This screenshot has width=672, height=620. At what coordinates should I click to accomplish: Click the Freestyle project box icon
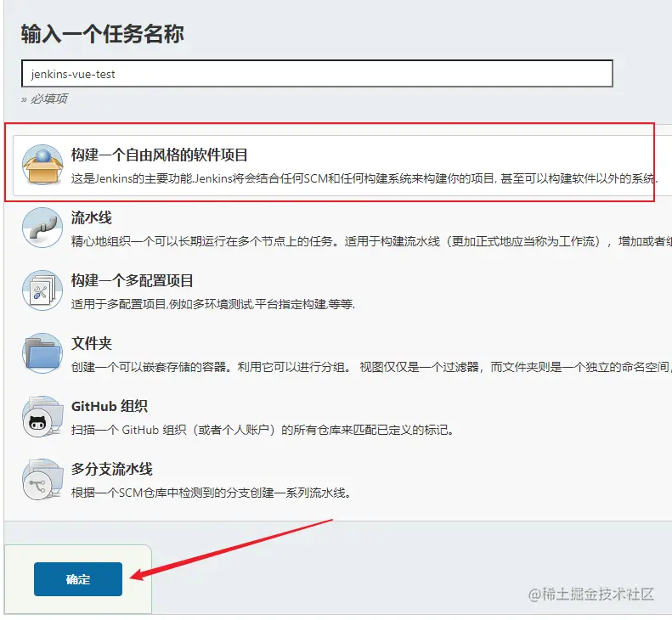click(42, 165)
